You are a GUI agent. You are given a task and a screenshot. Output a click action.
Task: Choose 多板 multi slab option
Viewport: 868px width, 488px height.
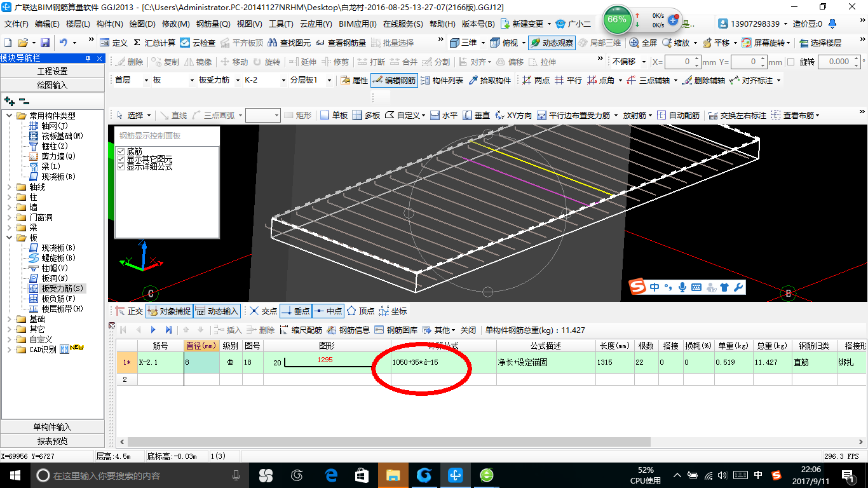pos(366,115)
